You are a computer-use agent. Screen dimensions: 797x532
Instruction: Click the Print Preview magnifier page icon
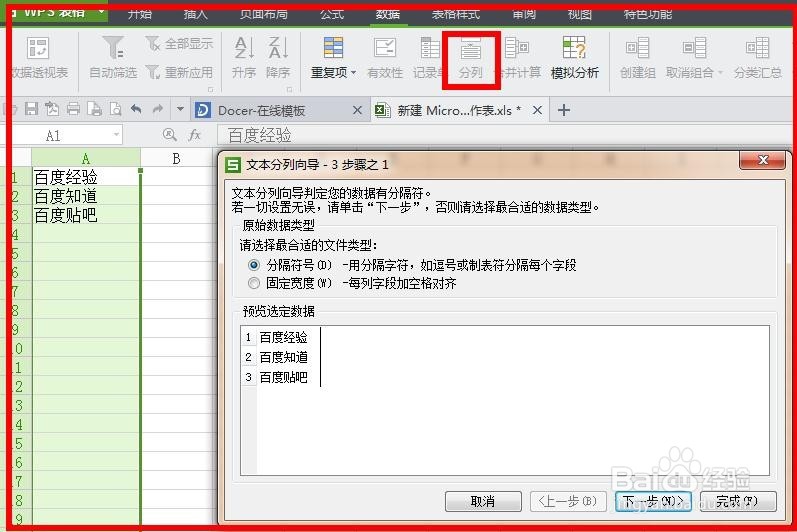click(x=115, y=109)
